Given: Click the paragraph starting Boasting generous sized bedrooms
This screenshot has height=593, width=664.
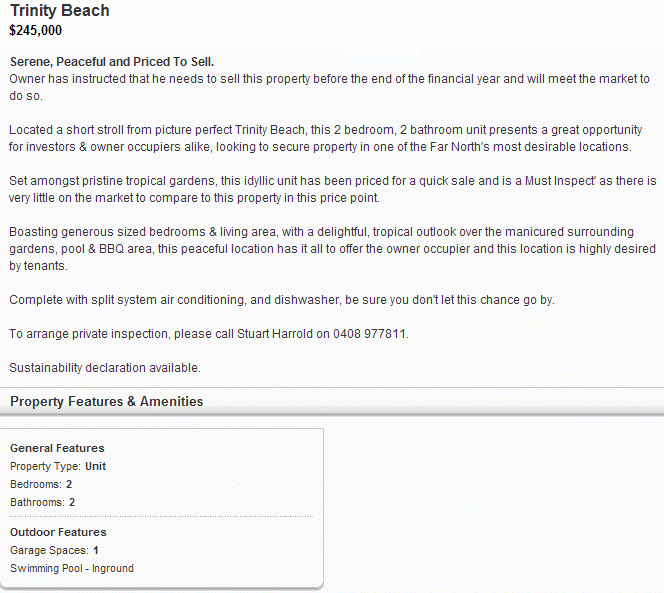Looking at the screenshot, I should [x=332, y=249].
